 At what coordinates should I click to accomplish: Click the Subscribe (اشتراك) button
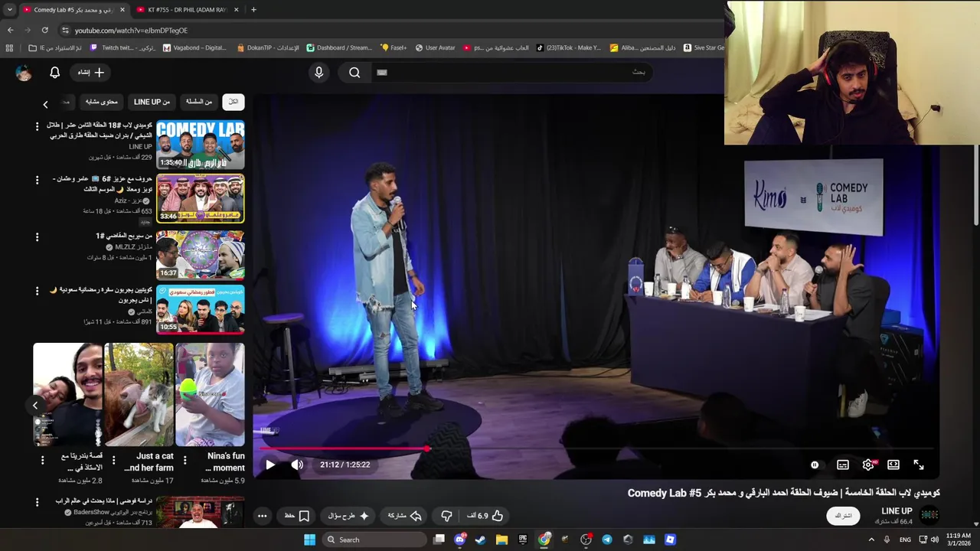coord(843,516)
